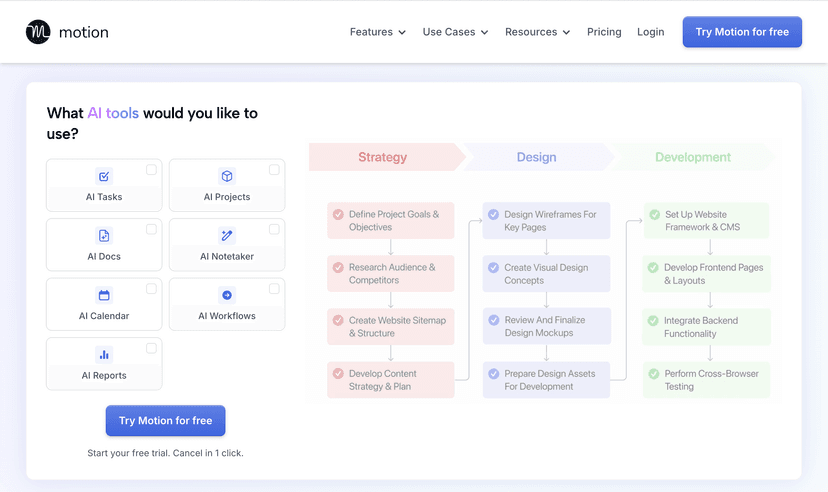Click the AI Docs label

[104, 257]
